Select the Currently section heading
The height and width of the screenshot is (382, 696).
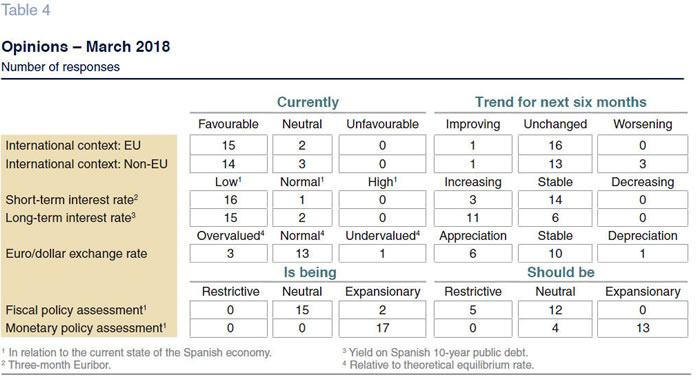click(x=308, y=102)
